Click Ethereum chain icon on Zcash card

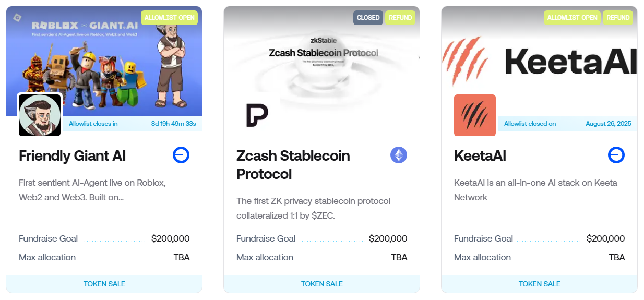(399, 155)
